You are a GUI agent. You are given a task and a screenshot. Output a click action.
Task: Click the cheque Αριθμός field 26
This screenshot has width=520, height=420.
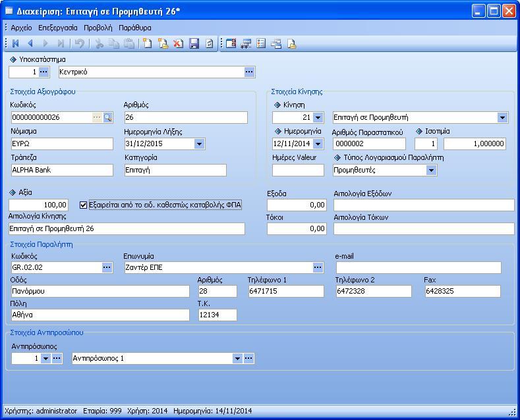pyautogui.click(x=186, y=117)
